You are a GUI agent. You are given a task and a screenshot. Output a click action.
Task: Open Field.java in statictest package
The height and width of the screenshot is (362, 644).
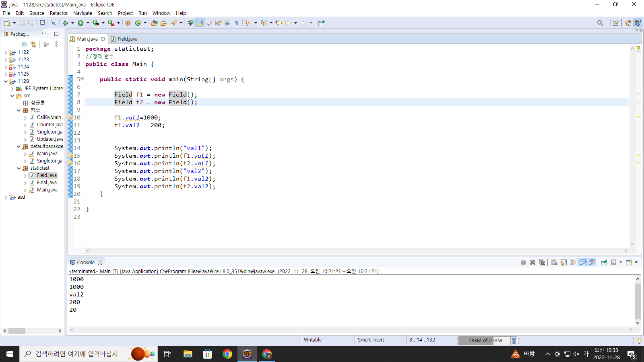47,175
